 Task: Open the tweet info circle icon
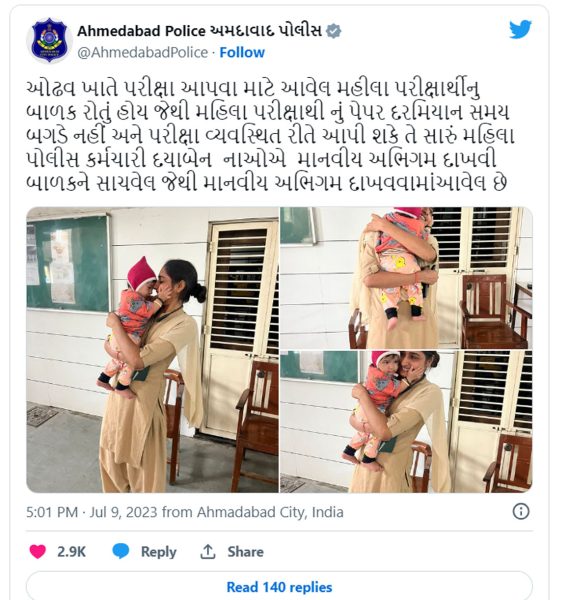[520, 511]
